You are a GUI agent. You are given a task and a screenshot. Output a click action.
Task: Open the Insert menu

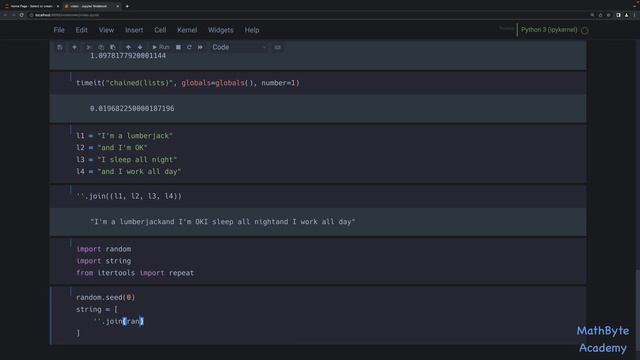[x=134, y=30]
